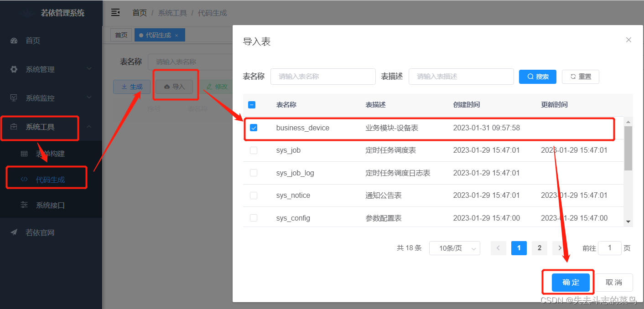Click the 若依官网 paper plane icon

[14, 232]
